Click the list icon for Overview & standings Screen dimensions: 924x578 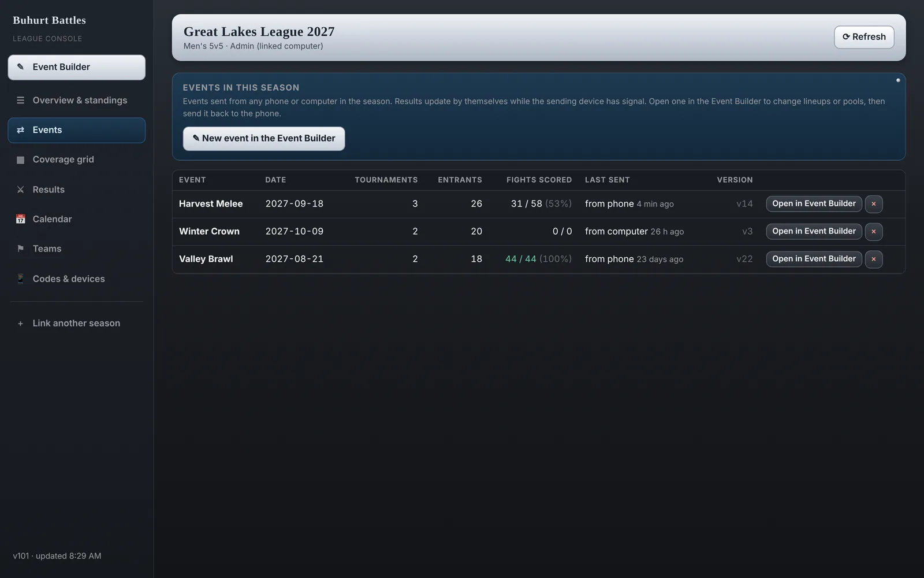21,101
